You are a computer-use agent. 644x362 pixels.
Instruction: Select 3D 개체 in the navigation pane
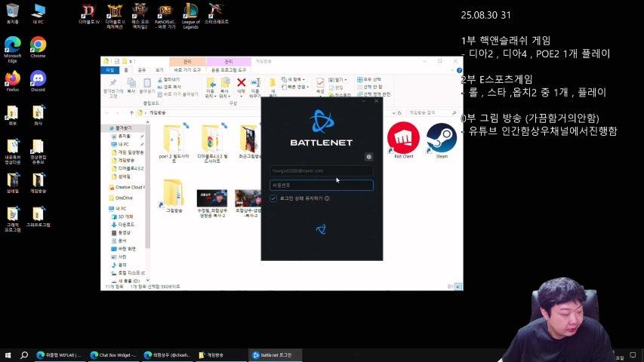click(x=122, y=216)
